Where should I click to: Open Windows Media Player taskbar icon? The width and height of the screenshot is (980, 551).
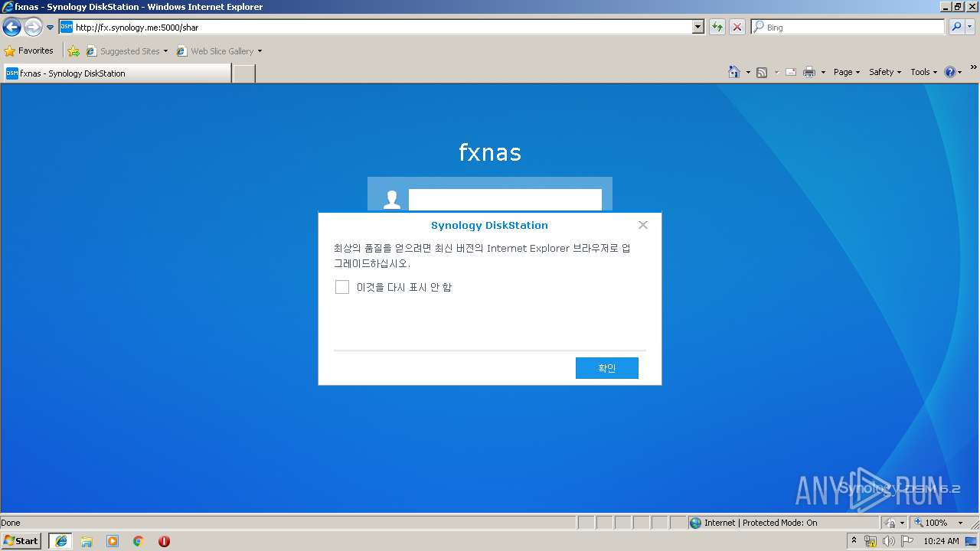pos(113,541)
